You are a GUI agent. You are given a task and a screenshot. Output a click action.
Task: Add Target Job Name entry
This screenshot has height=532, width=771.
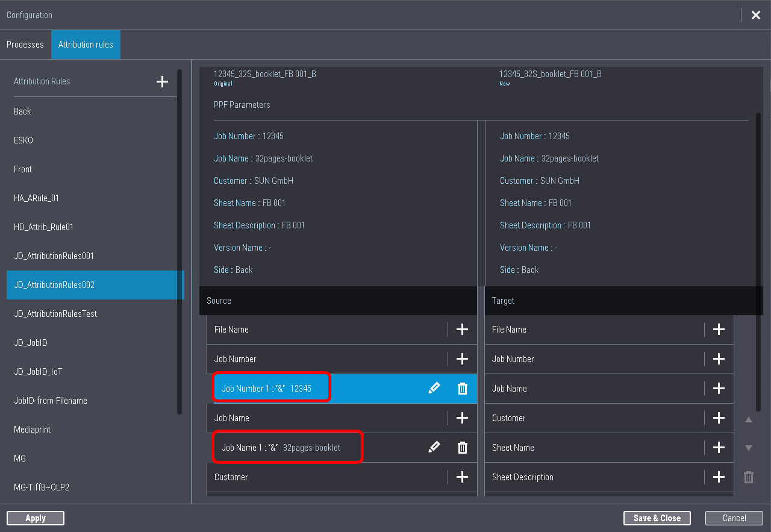pos(719,389)
